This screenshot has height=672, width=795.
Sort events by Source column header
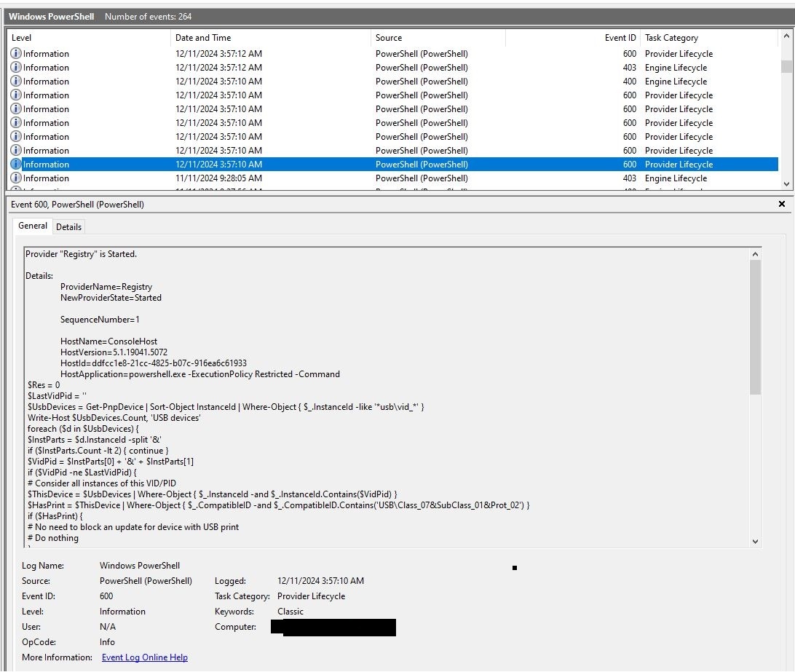(x=438, y=38)
